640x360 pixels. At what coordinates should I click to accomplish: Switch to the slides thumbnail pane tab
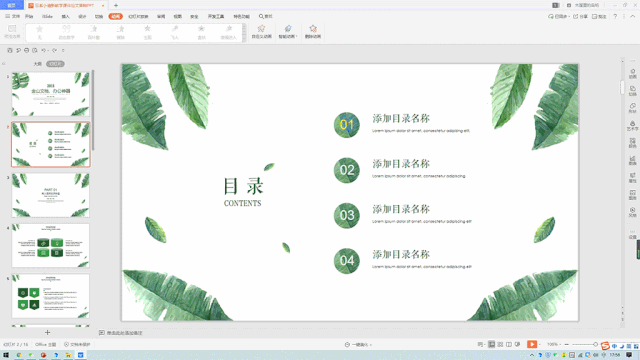(55, 64)
